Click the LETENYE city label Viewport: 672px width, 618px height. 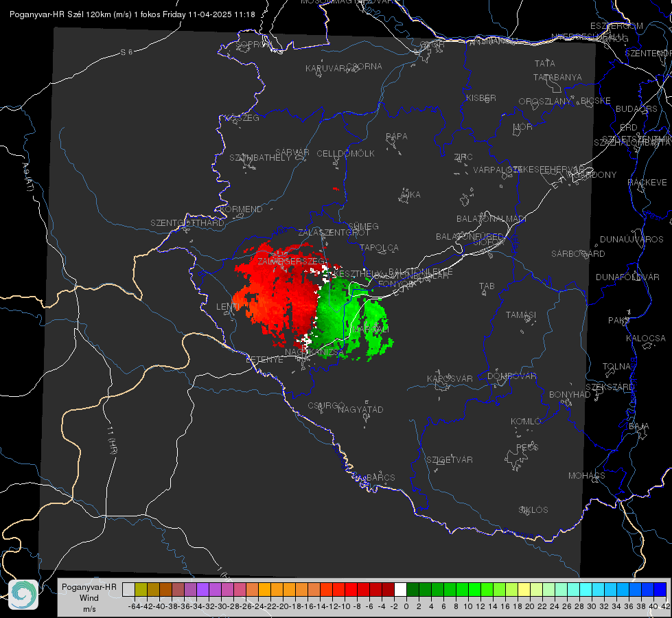click(264, 360)
